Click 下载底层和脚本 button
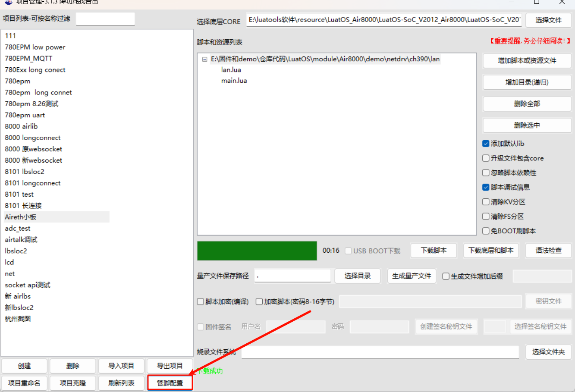This screenshot has width=575, height=392. point(491,251)
